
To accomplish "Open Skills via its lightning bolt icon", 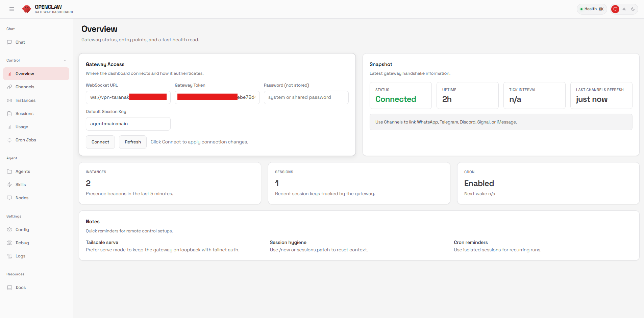I will tap(9, 185).
